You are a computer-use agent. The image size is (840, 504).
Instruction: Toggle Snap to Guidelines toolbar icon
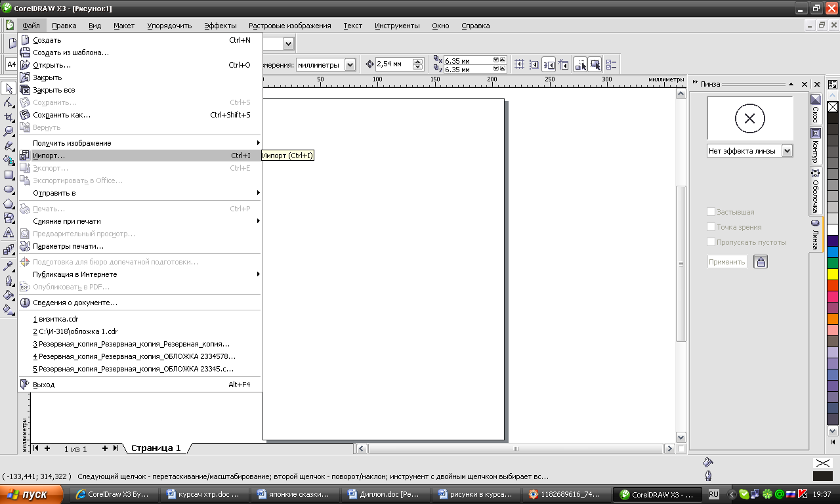tap(534, 64)
